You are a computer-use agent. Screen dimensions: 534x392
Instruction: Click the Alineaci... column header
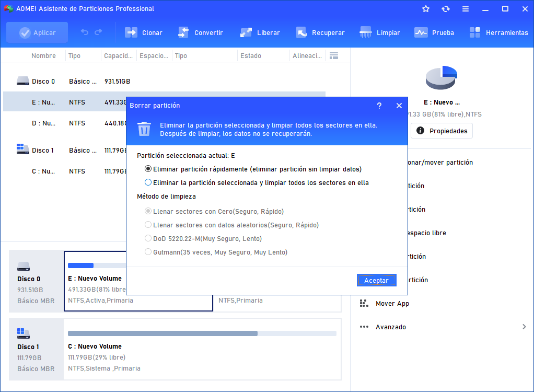click(x=307, y=56)
